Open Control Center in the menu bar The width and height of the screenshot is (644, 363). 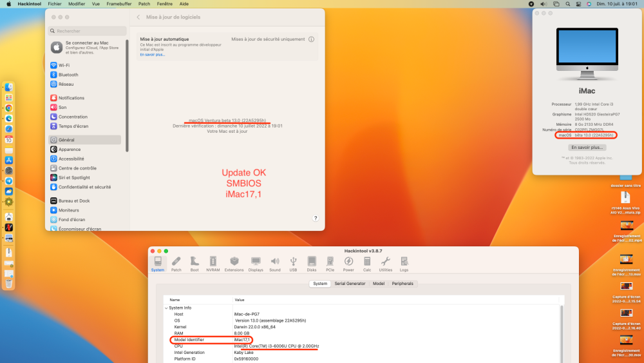coord(578,4)
